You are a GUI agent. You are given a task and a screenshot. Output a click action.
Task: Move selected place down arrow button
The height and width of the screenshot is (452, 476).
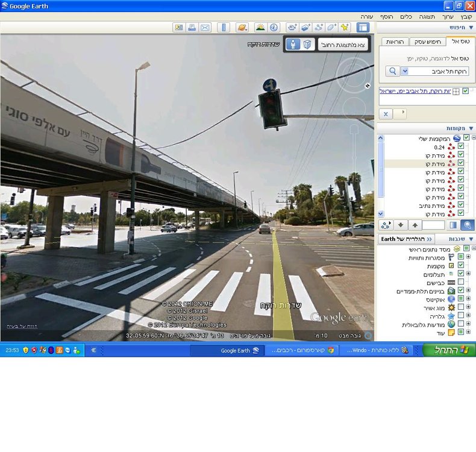(x=401, y=225)
